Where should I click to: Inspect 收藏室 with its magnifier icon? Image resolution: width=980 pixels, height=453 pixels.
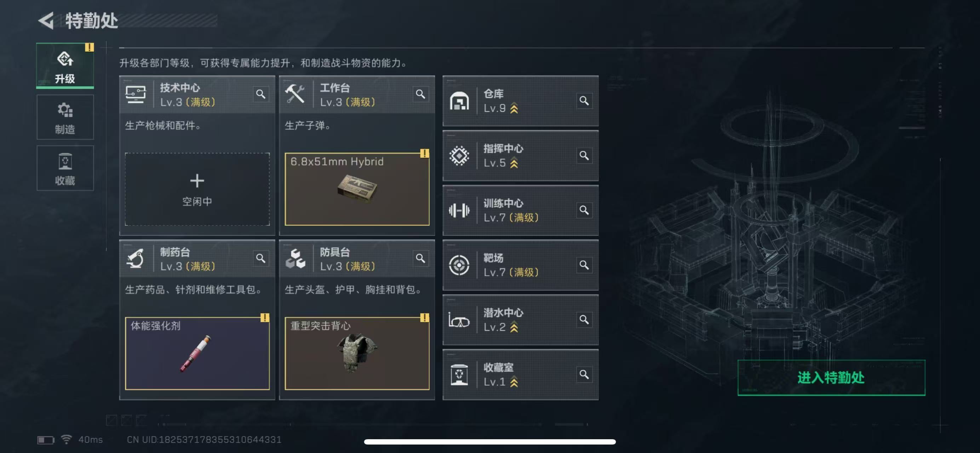(x=584, y=374)
